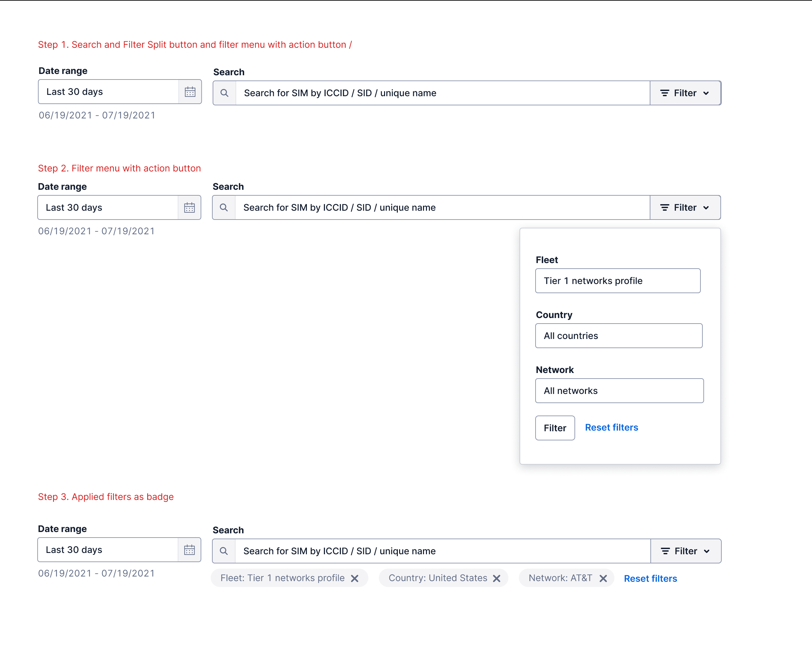Focus the Step 2 SIM search field
The height and width of the screenshot is (657, 812).
(x=442, y=208)
